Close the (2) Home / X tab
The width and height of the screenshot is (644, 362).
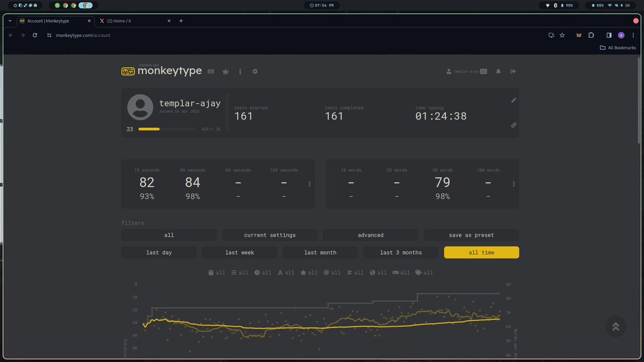coord(169,21)
